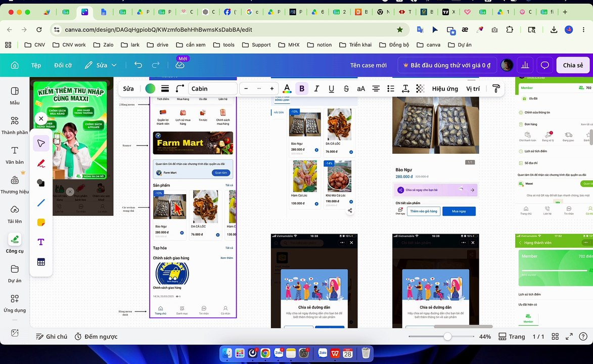
Task: Open the Tải lên uploads panel
Action: (14, 214)
